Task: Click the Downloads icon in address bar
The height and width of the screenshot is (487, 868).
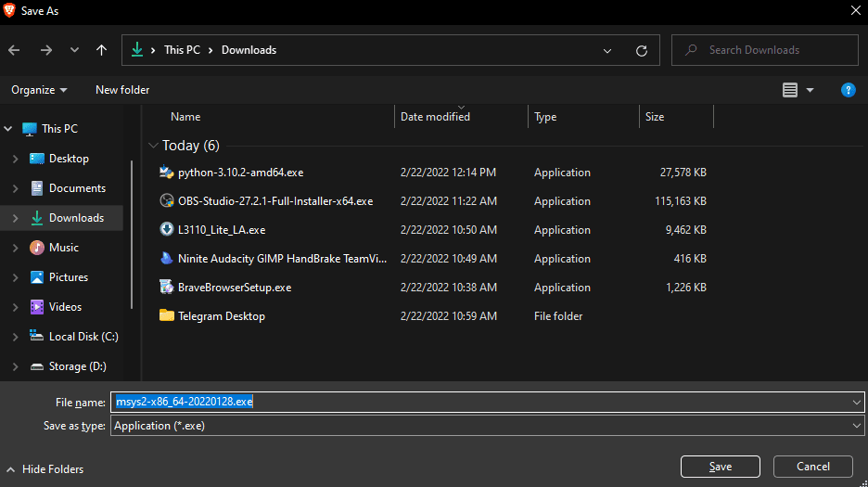Action: click(x=136, y=50)
